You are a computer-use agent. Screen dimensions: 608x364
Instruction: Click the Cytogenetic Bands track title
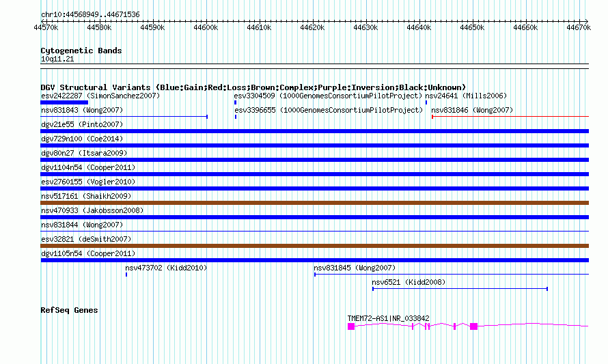pos(81,51)
